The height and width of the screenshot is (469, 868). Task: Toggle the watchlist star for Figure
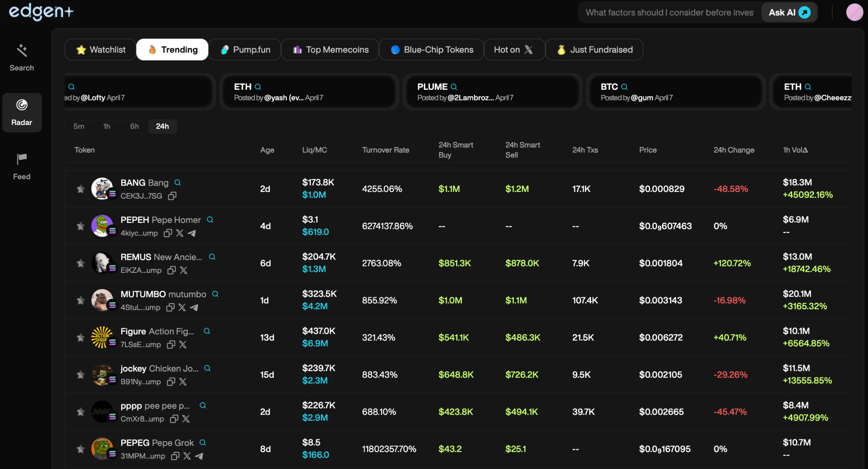point(81,338)
